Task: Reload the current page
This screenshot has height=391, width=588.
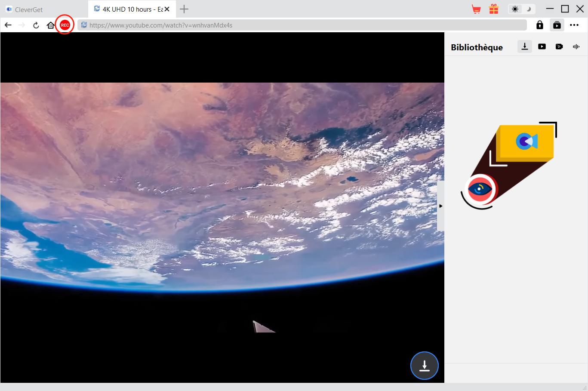Action: click(36, 25)
